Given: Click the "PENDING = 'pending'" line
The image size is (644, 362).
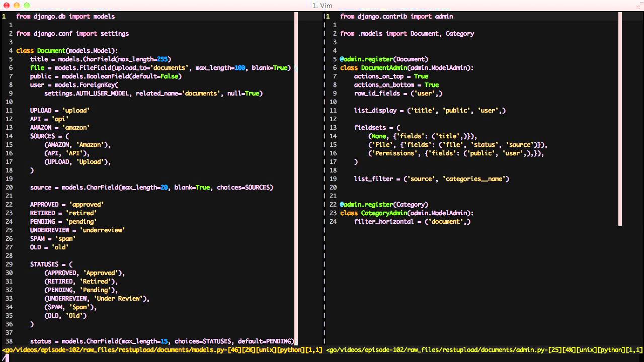Looking at the screenshot, I should (63, 222).
